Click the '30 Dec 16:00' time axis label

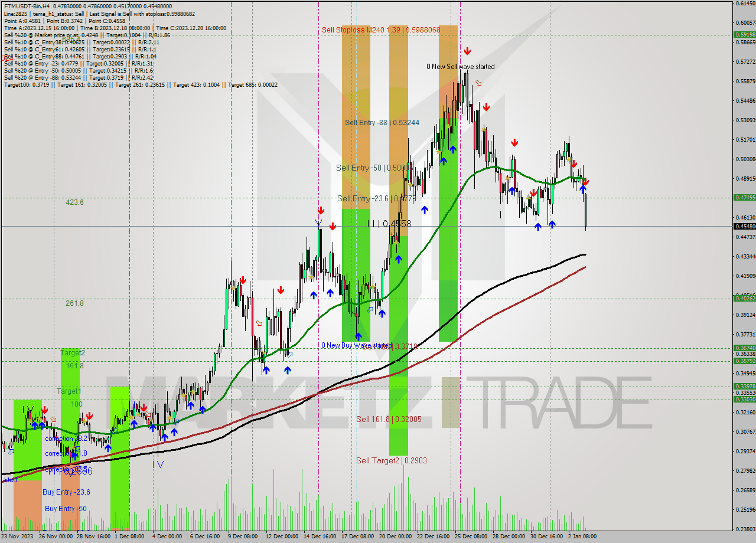coord(546,537)
